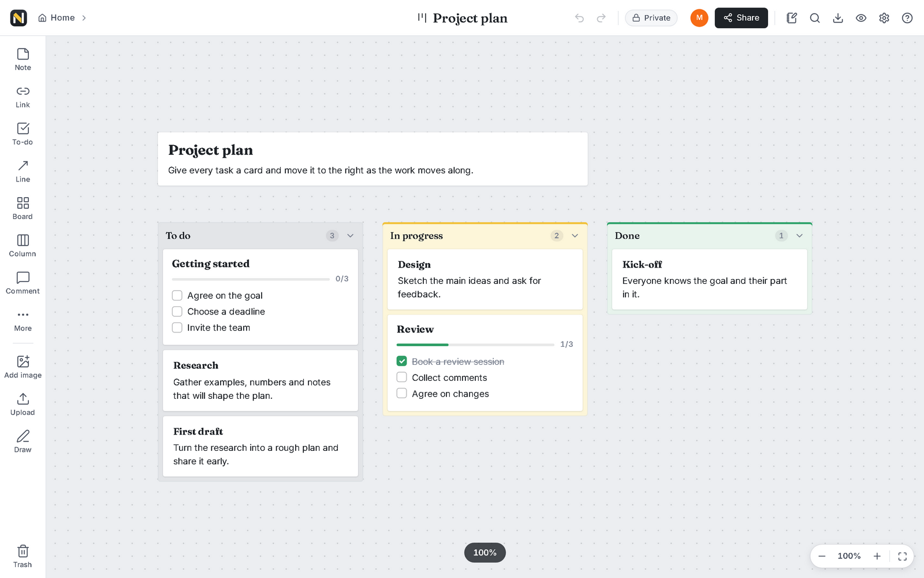Image resolution: width=924 pixels, height=578 pixels.
Task: Mark Invite the team as done
Action: coord(177,328)
